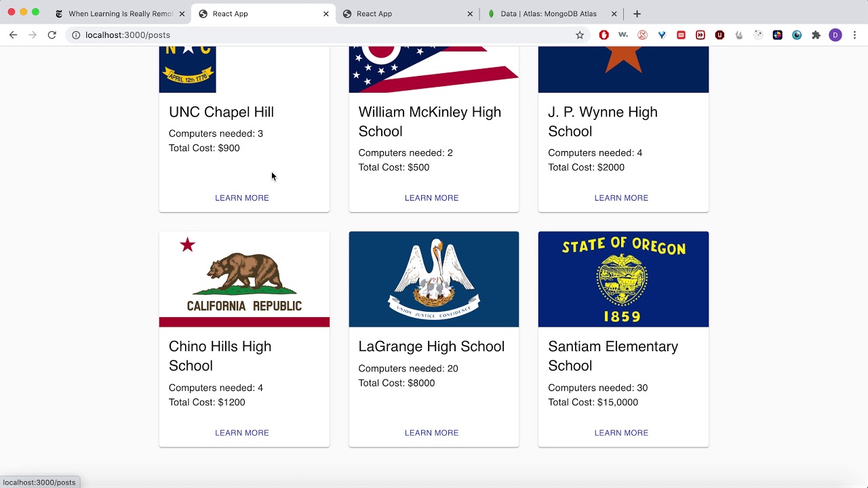Click Learn More for LaGrange High School
Viewport: 868px width, 488px height.
point(431,433)
